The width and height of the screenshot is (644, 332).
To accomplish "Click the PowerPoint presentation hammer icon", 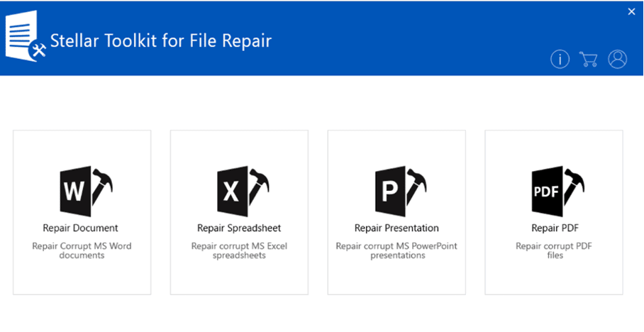I will [401, 191].
